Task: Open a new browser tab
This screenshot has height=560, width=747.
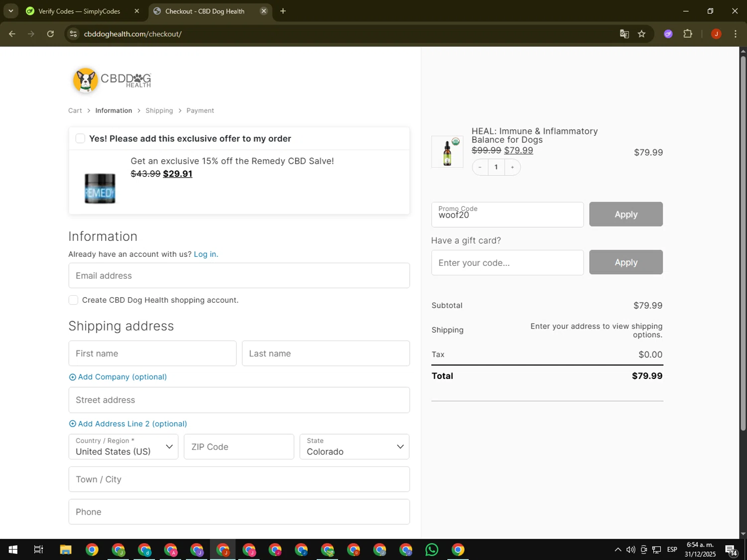Action: coord(283,11)
